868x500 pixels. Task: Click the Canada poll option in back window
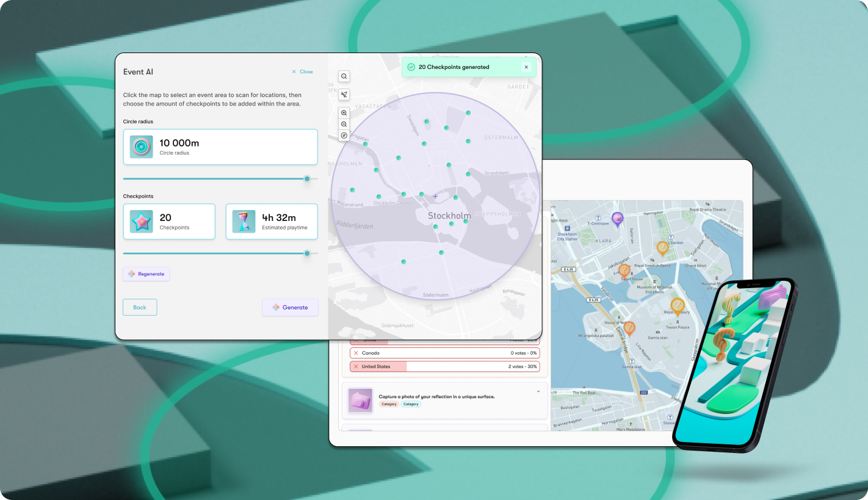pyautogui.click(x=444, y=353)
